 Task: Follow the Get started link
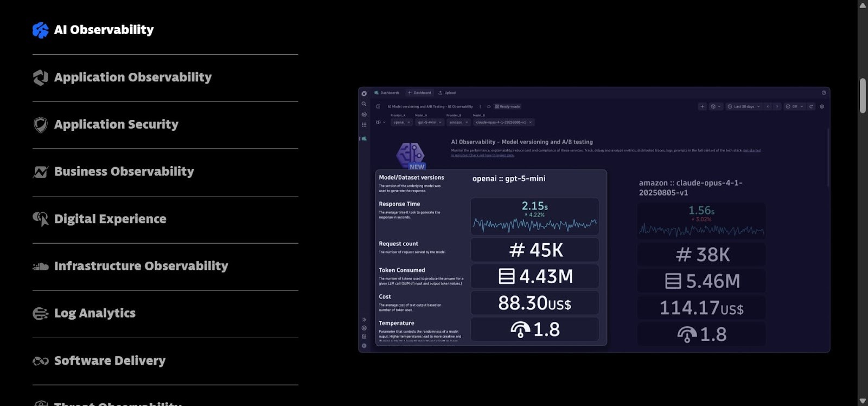tap(752, 150)
